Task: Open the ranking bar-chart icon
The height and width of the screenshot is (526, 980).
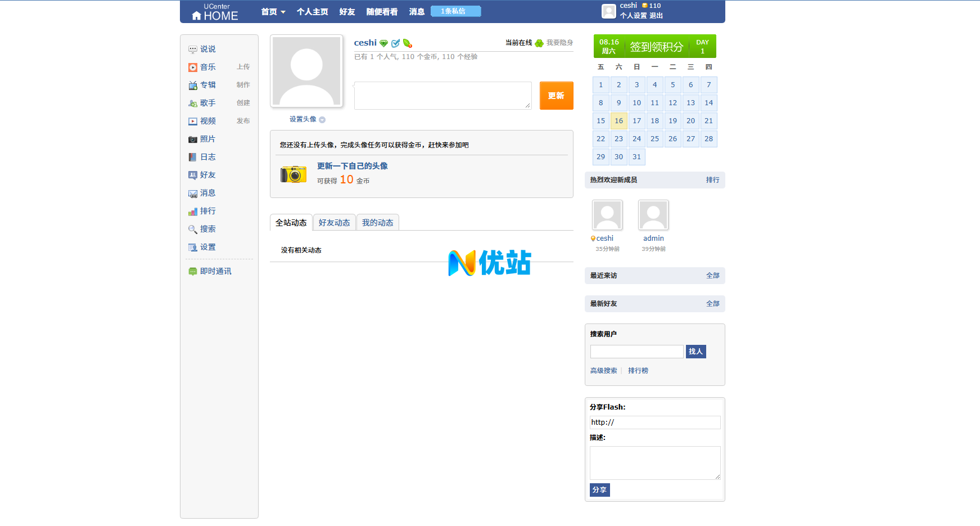Action: (x=193, y=212)
